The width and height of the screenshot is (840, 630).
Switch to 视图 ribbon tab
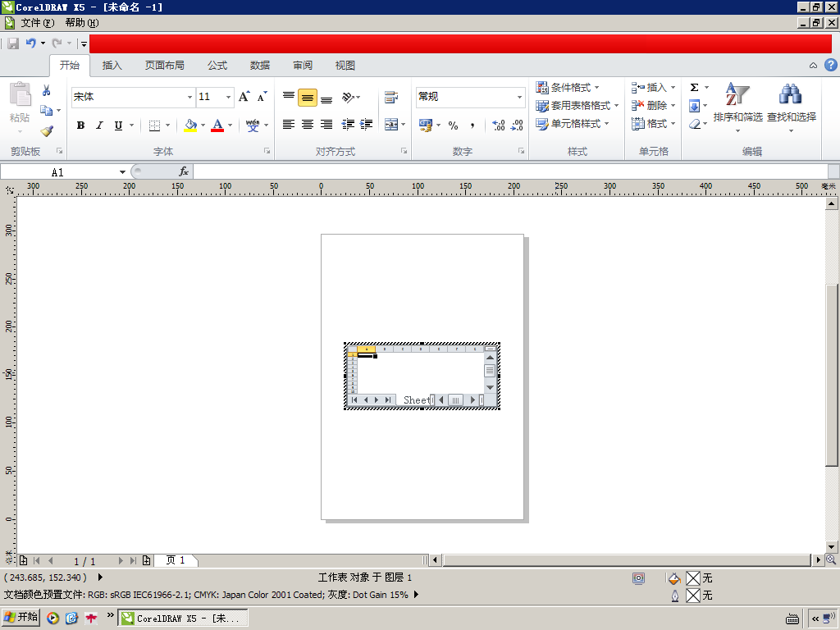coord(345,66)
